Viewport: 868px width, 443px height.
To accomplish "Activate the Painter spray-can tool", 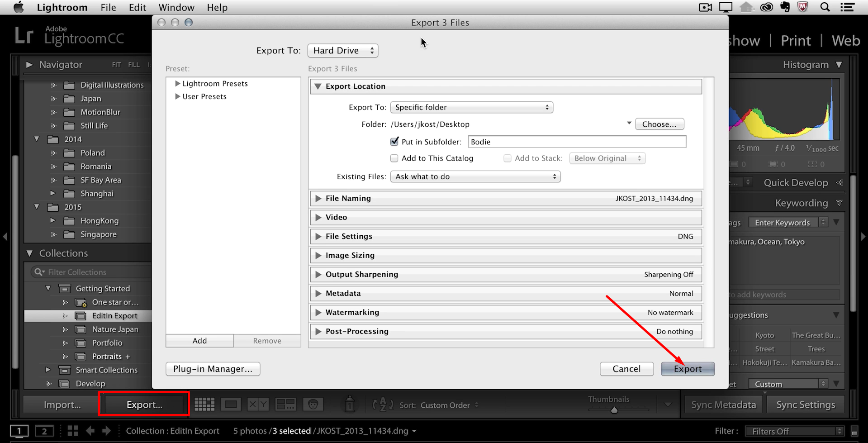I will click(350, 404).
